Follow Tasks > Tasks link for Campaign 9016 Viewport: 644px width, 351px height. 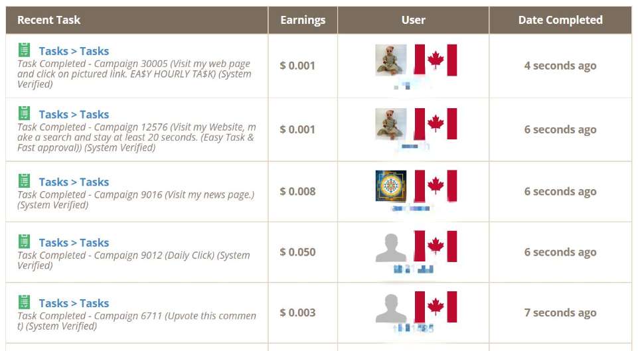tap(74, 182)
